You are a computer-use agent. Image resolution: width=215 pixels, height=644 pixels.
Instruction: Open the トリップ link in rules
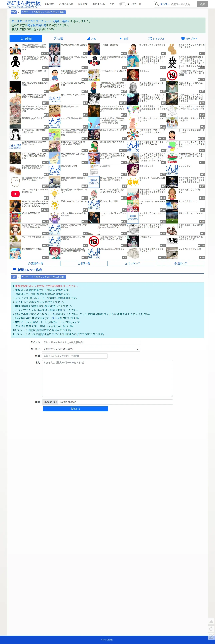(x=54, y=318)
